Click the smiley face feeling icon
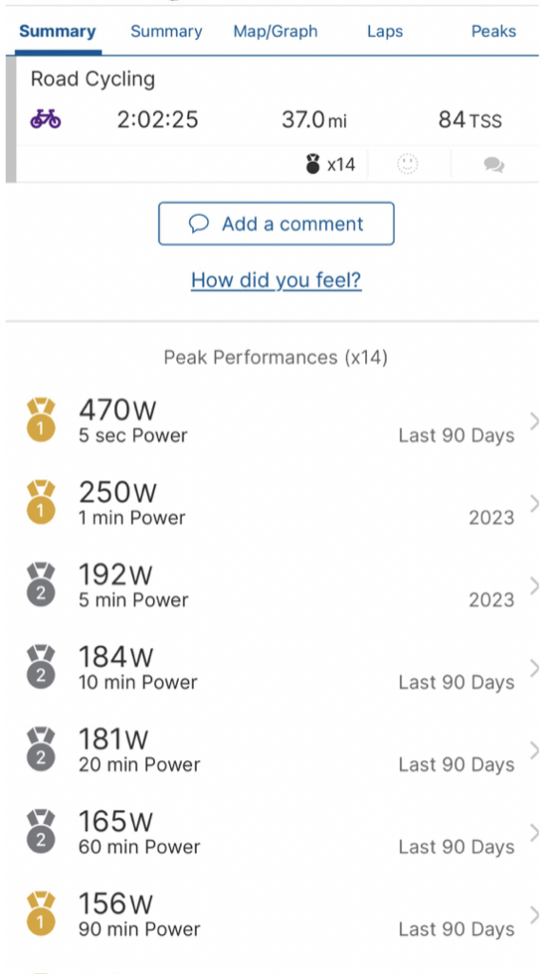Screen dimensions: 560x974 (x=407, y=164)
